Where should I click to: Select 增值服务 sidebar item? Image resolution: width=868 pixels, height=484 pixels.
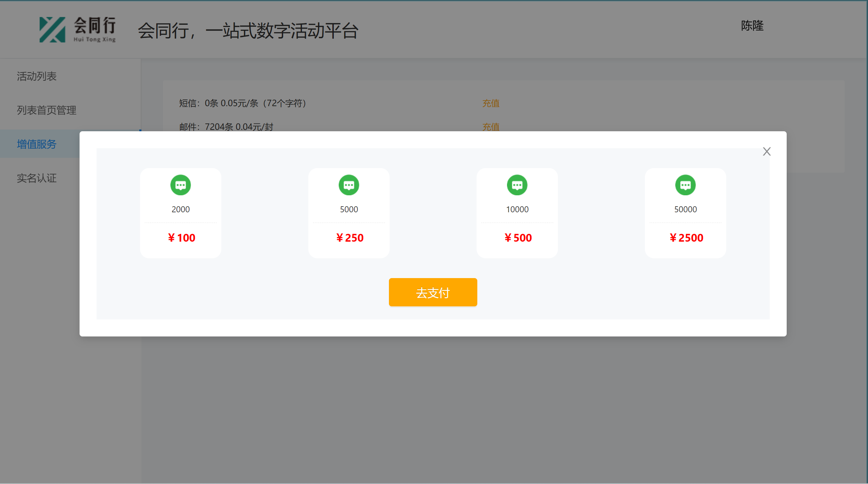pyautogui.click(x=37, y=144)
